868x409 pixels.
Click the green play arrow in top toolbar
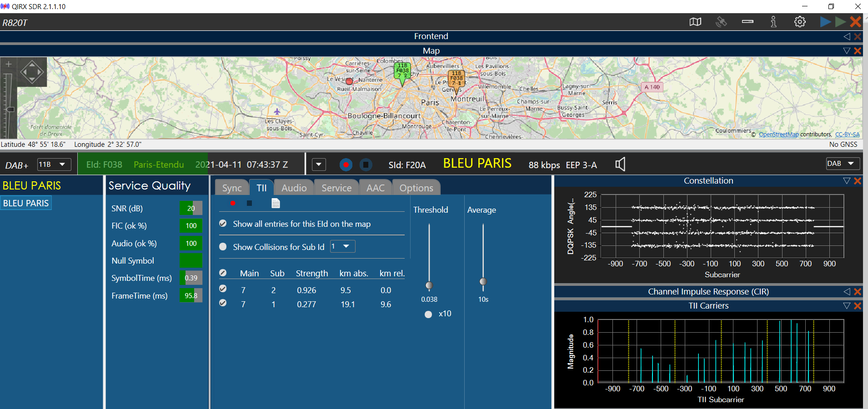point(840,22)
